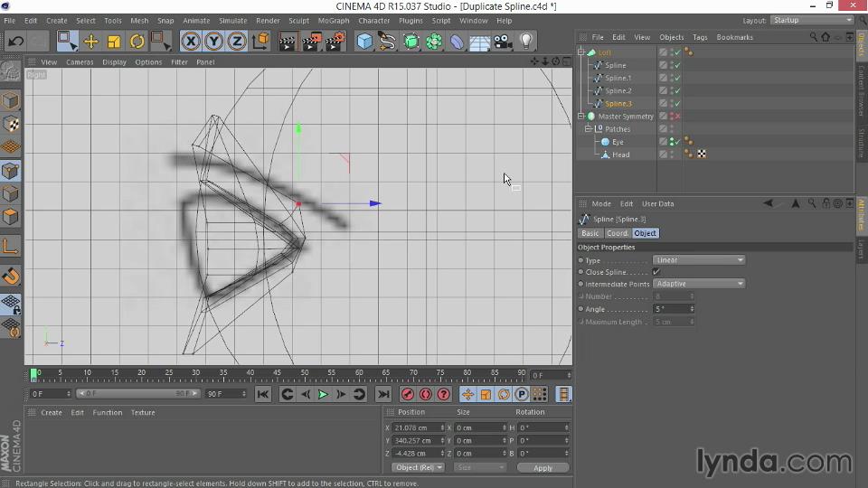Screen dimensions: 868x488
Task: Select the Rotate tool
Action: (137, 42)
